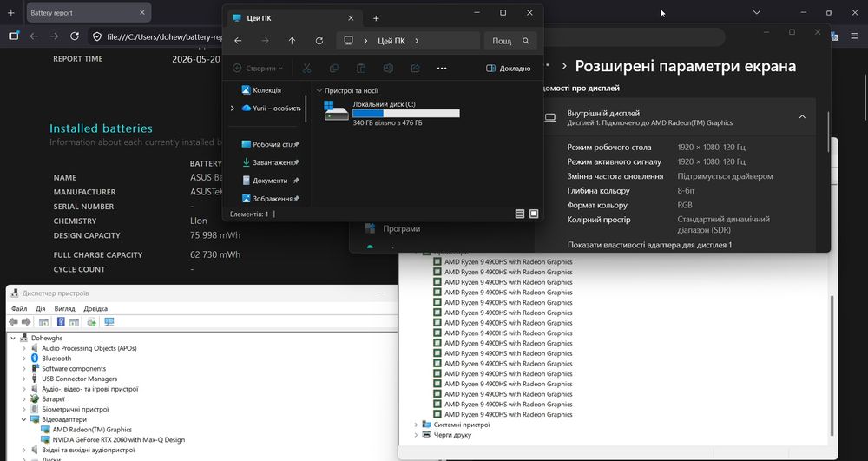Screen dimensions: 868x461
Task: Select Audio Processing Objects (APOs) row
Action: 89,348
